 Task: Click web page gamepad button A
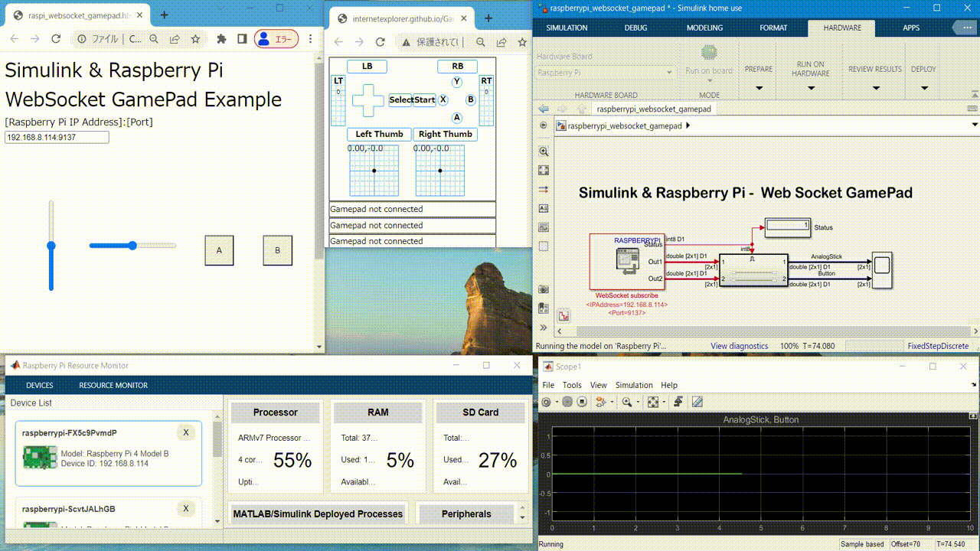(219, 250)
